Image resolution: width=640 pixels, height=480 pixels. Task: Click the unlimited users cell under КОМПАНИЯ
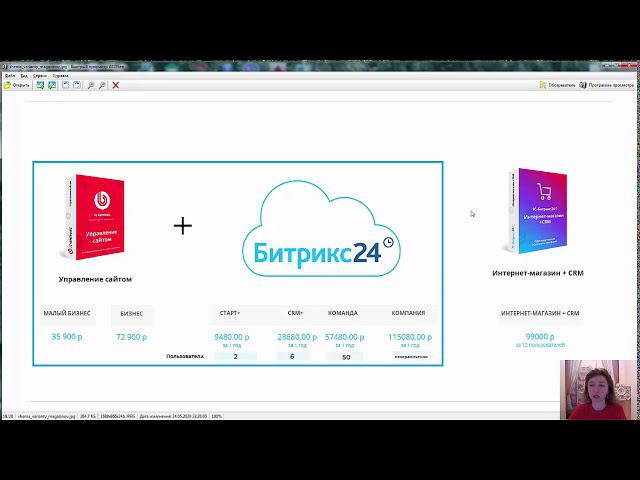pos(411,357)
